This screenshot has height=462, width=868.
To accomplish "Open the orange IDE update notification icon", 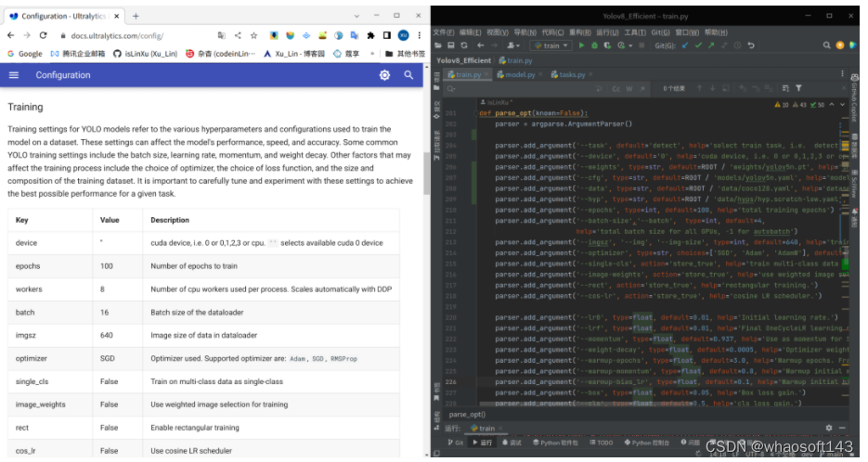I will (840, 45).
